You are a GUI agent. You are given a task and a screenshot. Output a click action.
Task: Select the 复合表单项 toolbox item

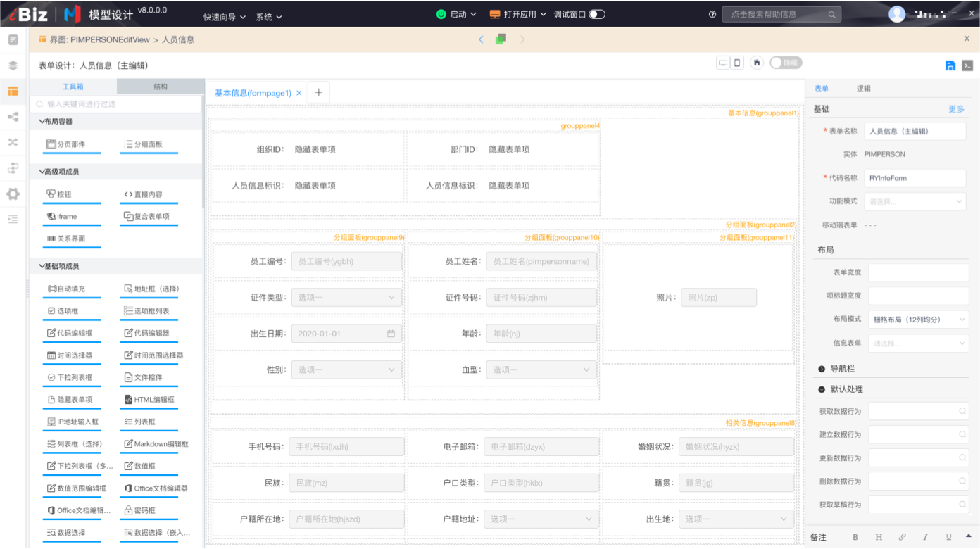pos(149,217)
